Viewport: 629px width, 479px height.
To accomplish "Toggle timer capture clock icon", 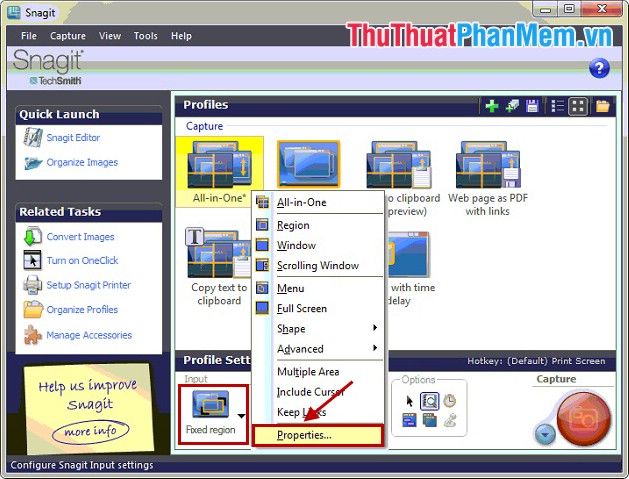I will (450, 401).
